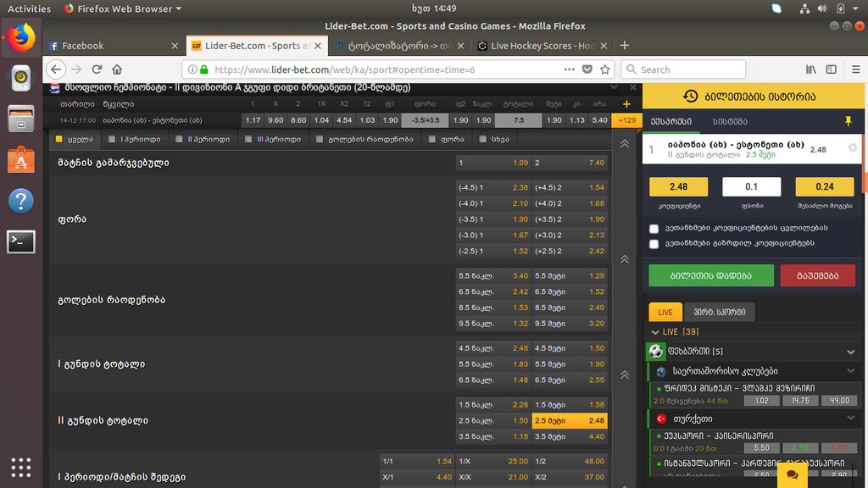Image resolution: width=868 pixels, height=488 pixels.
Task: Reload the current Lider-Bet page
Action: tap(97, 69)
